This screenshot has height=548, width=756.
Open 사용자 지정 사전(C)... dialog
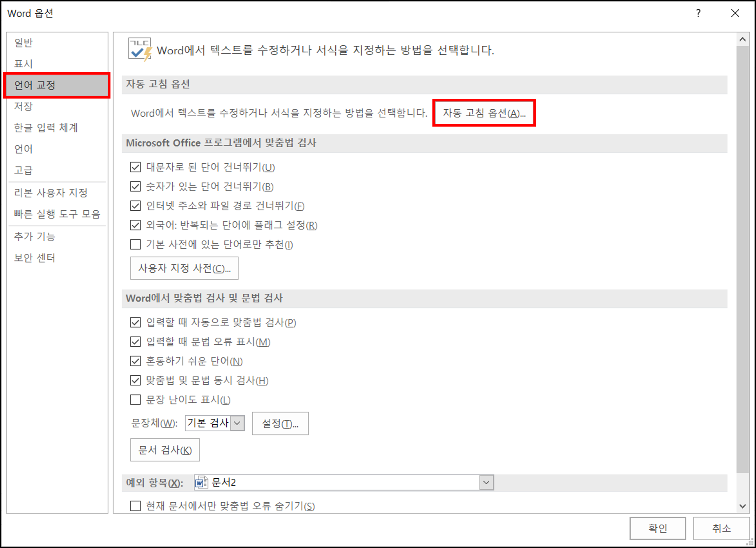184,268
